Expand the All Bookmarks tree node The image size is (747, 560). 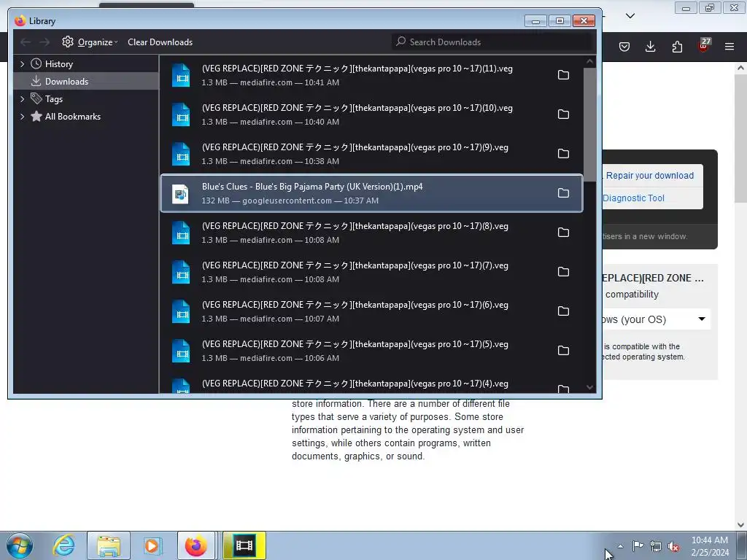tap(22, 117)
